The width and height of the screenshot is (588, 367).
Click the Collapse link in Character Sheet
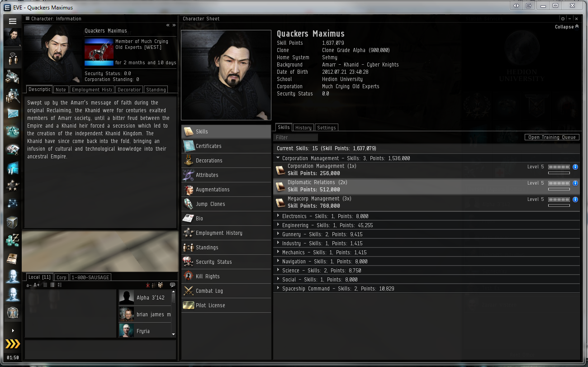(567, 27)
